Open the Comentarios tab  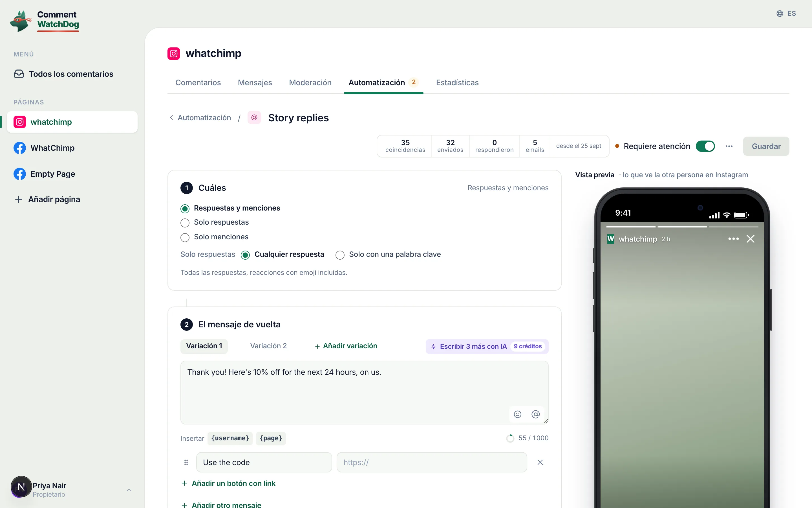pos(198,83)
